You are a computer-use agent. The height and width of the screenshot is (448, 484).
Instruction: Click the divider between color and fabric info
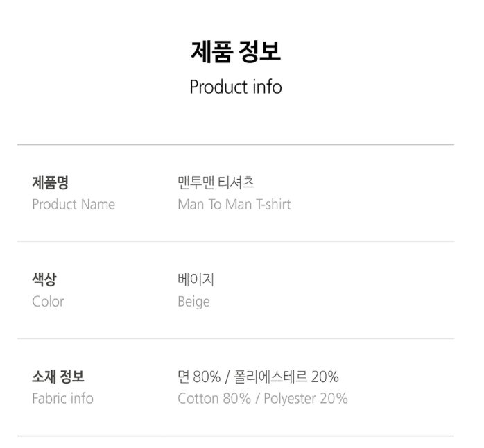point(236,339)
